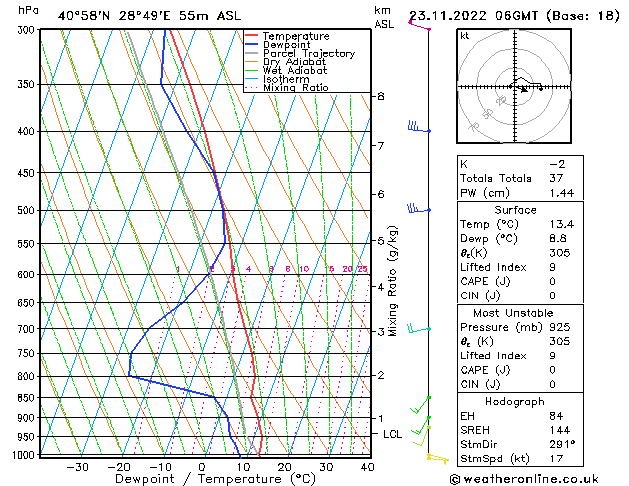This screenshot has height=486, width=629.
Task: Click the blue wind barb at 500 hPa
Action: pyautogui.click(x=419, y=208)
